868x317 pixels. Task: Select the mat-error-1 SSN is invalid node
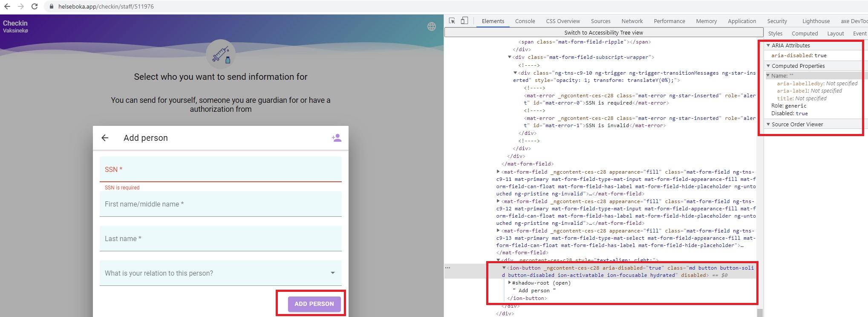click(640, 122)
